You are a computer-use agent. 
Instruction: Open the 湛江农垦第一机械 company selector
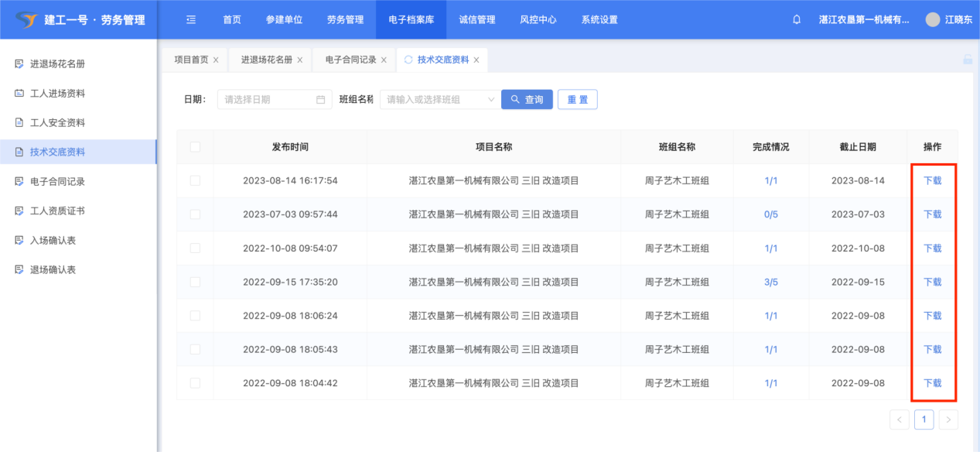click(863, 20)
